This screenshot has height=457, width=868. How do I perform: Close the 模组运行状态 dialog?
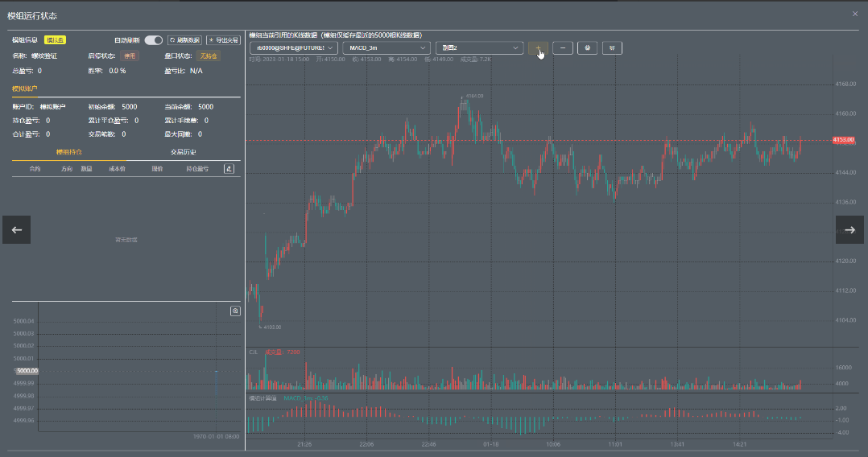click(854, 14)
